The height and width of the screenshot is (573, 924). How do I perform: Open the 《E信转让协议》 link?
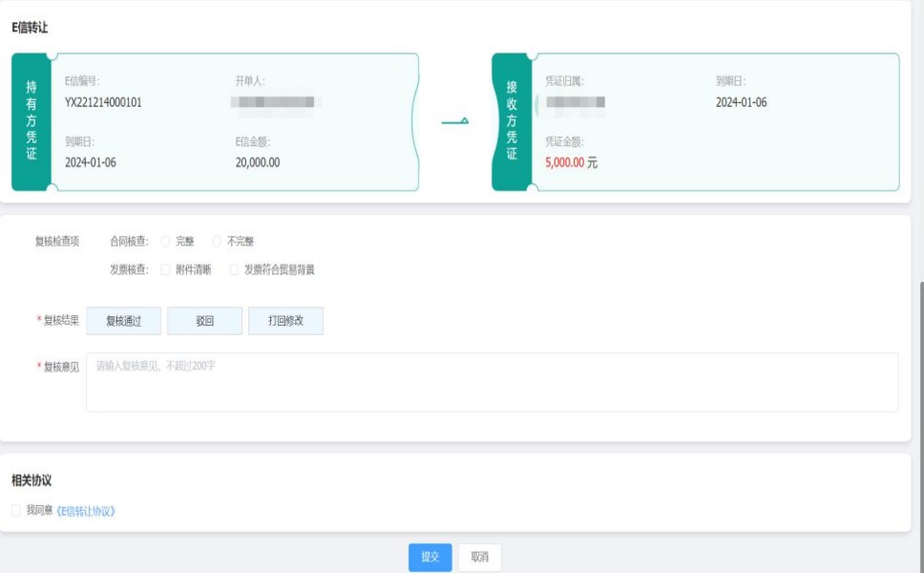86,511
